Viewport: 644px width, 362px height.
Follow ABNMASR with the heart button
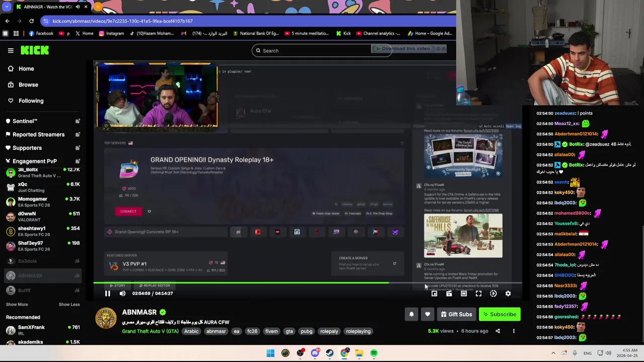(x=428, y=314)
